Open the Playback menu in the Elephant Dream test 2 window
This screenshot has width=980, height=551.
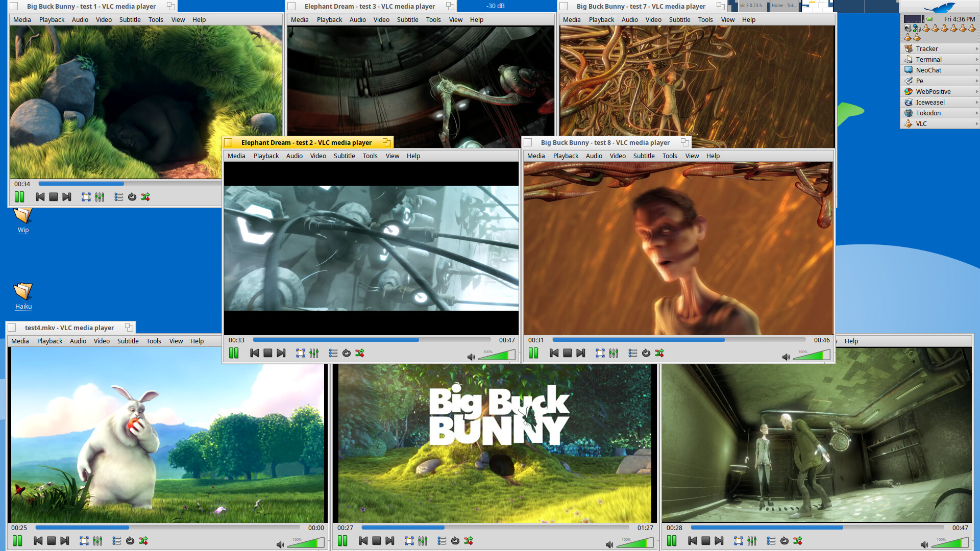tap(266, 156)
